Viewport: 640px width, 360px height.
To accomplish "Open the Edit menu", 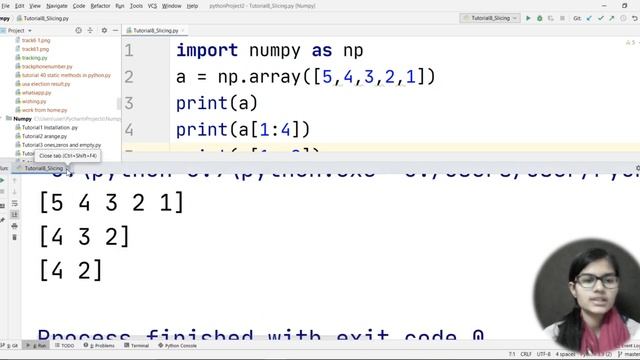I will tap(19, 6).
